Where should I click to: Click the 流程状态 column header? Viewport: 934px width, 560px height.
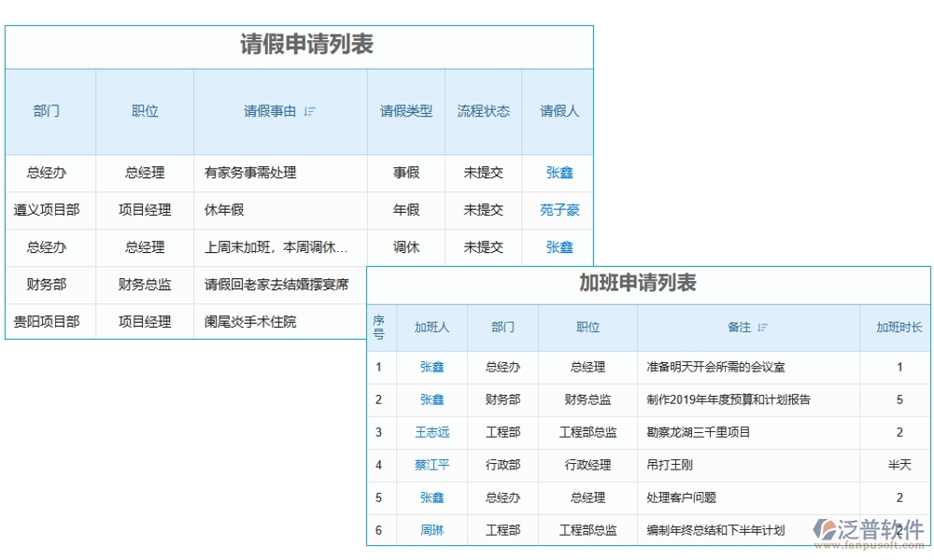[x=484, y=110]
